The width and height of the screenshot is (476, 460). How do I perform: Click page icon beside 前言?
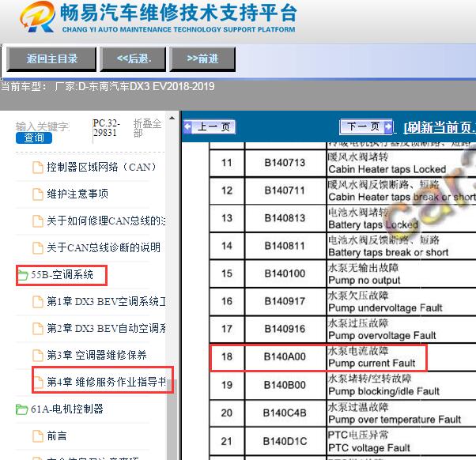coord(38,436)
